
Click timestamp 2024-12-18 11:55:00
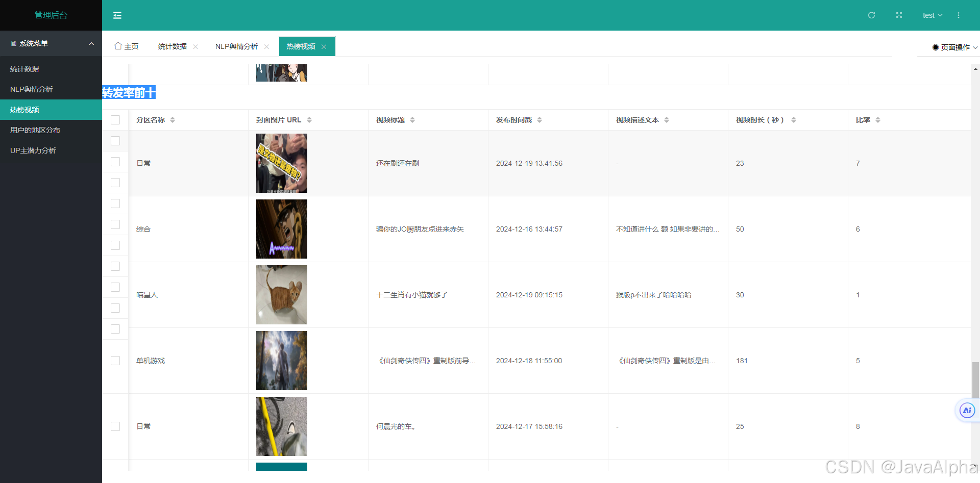[x=529, y=361]
